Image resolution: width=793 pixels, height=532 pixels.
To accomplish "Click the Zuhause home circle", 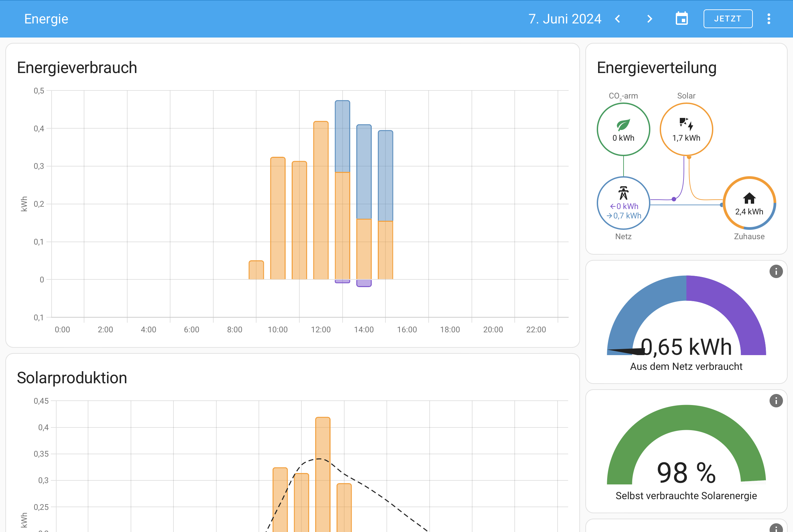I will pyautogui.click(x=749, y=203).
